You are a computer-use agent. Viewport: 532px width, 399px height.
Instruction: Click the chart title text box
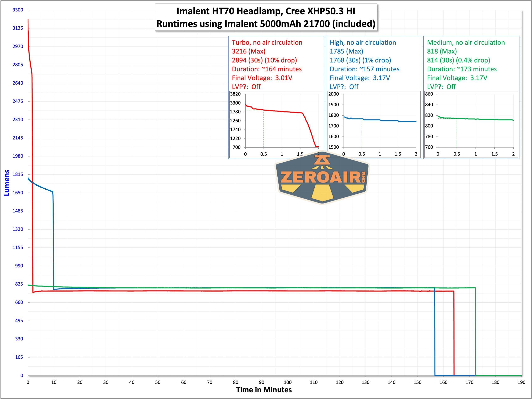[x=266, y=17]
